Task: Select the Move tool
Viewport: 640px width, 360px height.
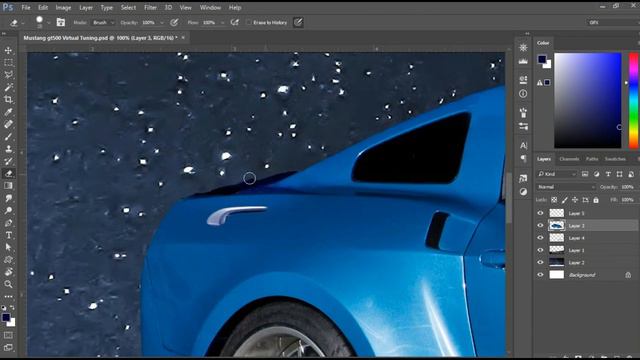Action: click(x=8, y=50)
